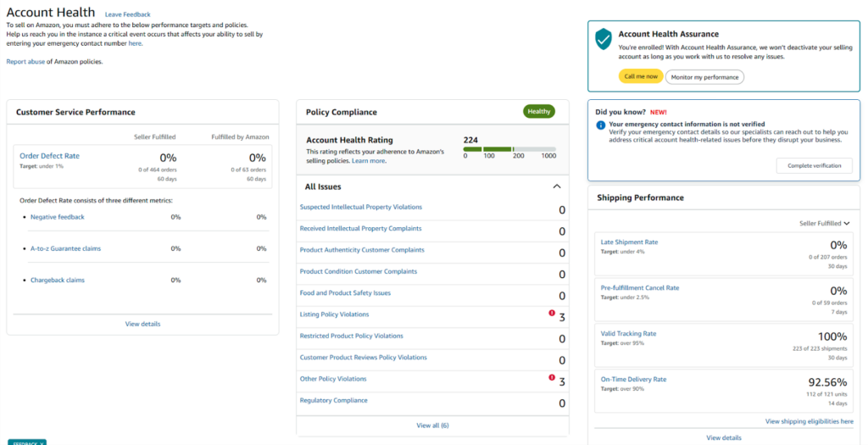Click View all (6) issues link

point(432,425)
